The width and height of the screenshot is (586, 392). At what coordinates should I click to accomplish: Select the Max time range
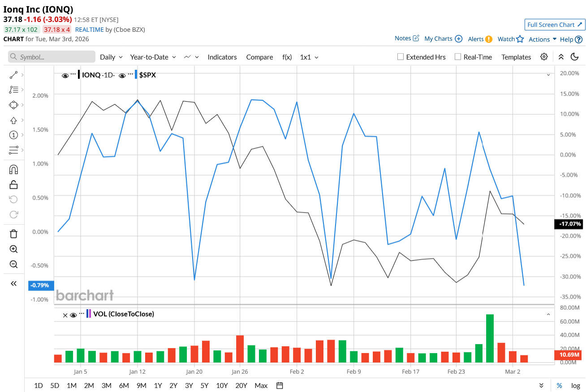pyautogui.click(x=261, y=385)
